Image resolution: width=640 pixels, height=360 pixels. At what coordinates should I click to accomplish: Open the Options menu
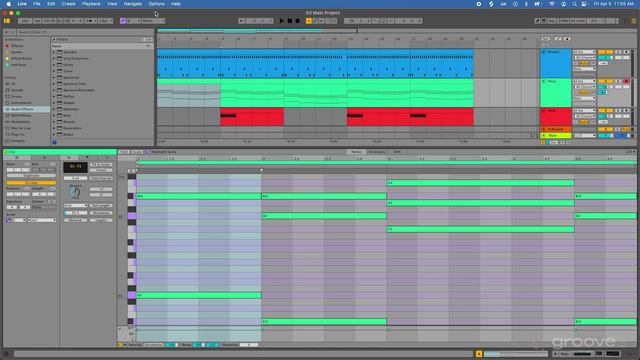point(156,4)
